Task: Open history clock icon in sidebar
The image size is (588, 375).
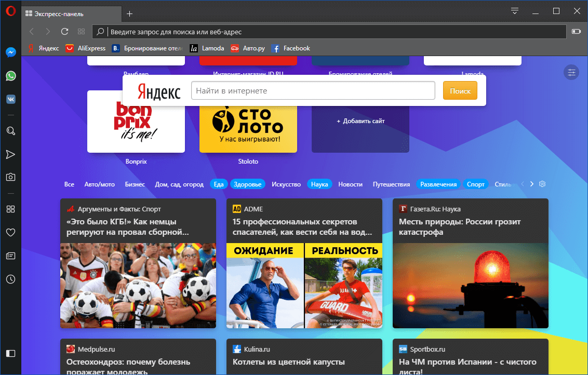Action: pyautogui.click(x=10, y=279)
